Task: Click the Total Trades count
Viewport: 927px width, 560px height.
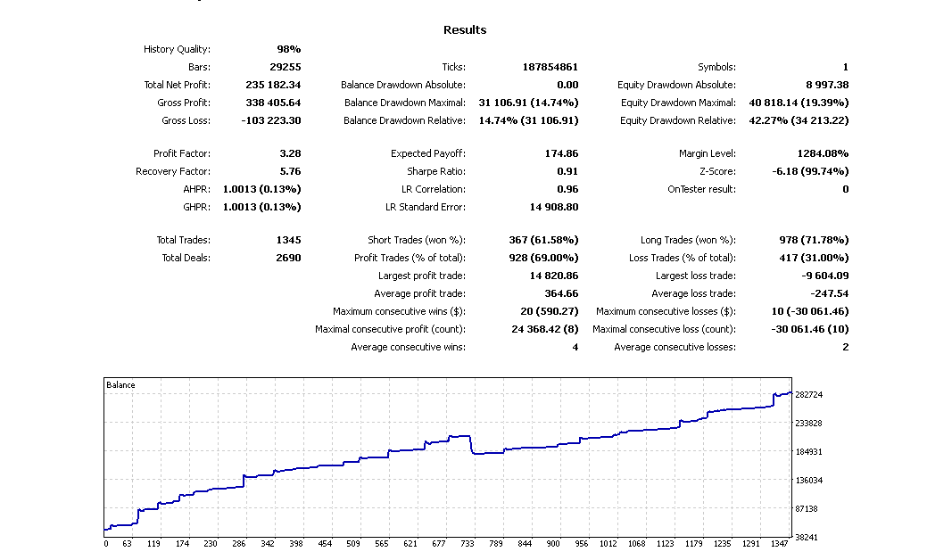Action: [289, 239]
